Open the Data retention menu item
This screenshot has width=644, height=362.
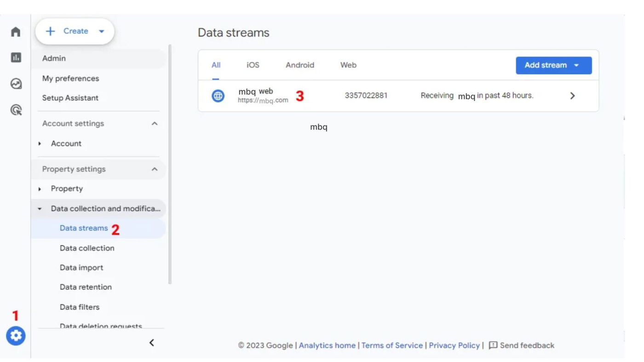click(x=86, y=287)
